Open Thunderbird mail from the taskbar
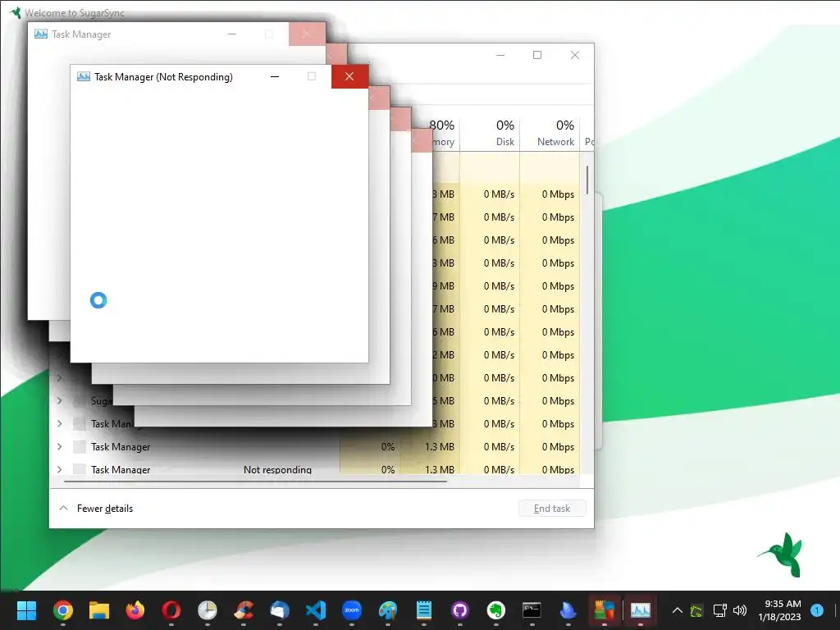 click(280, 610)
